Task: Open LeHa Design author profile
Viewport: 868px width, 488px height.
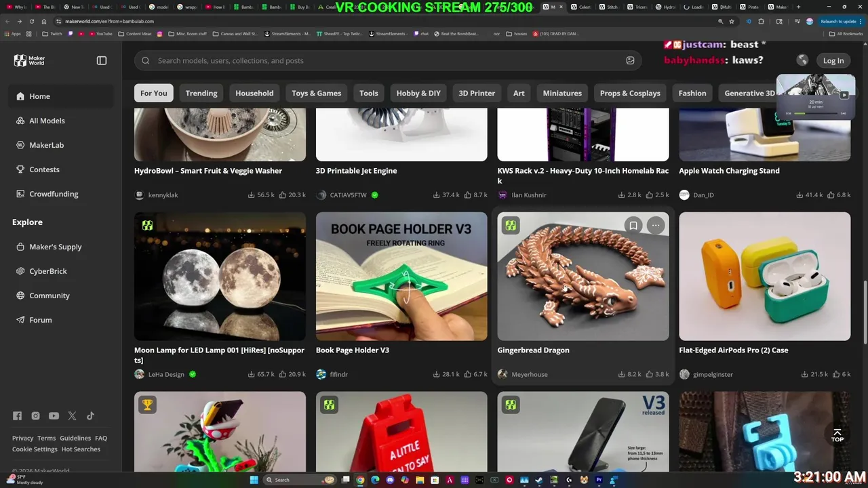Action: coord(166,374)
